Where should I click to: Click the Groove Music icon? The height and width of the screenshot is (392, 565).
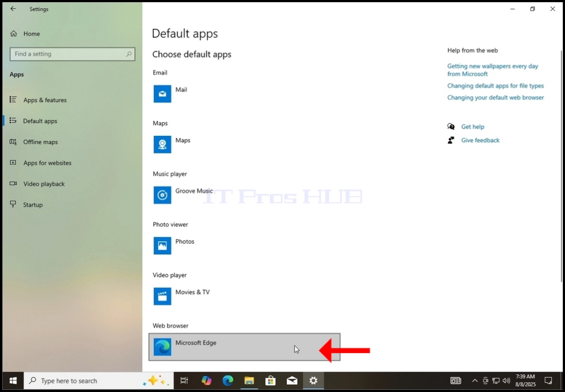(163, 195)
